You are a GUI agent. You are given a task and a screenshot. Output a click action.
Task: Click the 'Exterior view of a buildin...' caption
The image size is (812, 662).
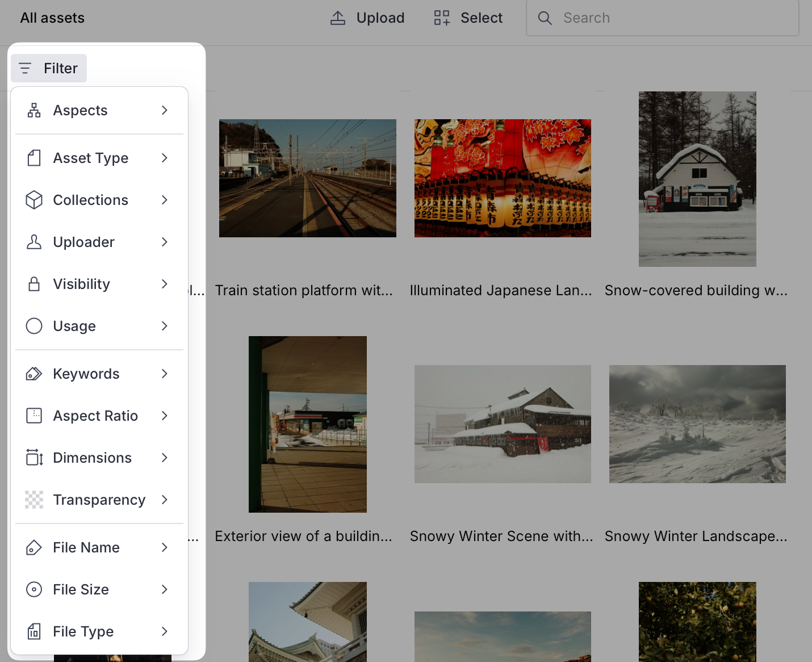click(x=304, y=536)
